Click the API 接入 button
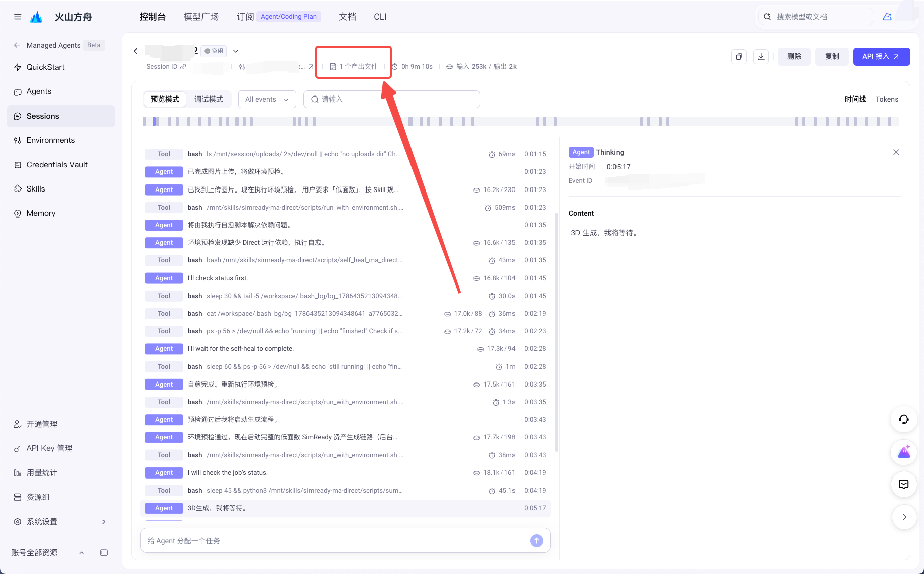This screenshot has width=924, height=574. coord(881,57)
